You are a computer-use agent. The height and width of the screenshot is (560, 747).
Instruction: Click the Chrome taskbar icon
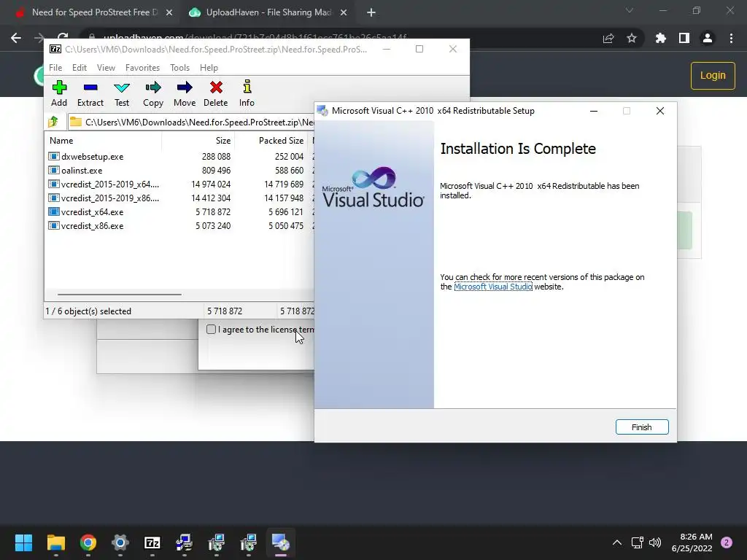[x=88, y=542]
